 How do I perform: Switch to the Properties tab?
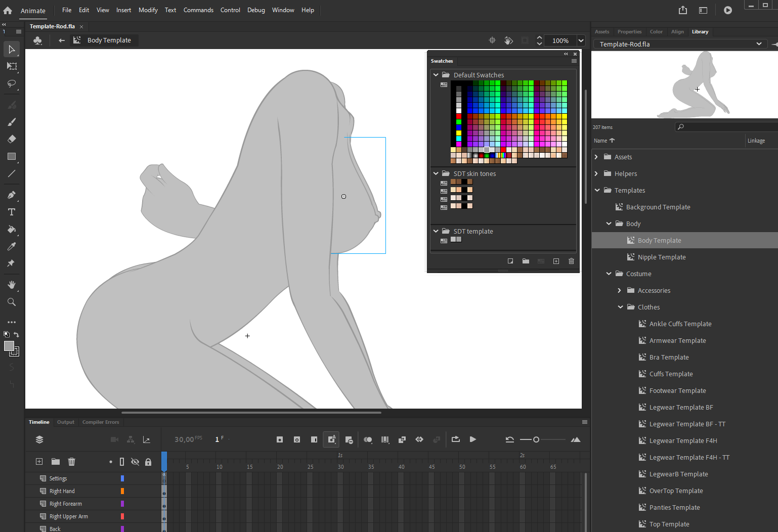click(x=629, y=32)
